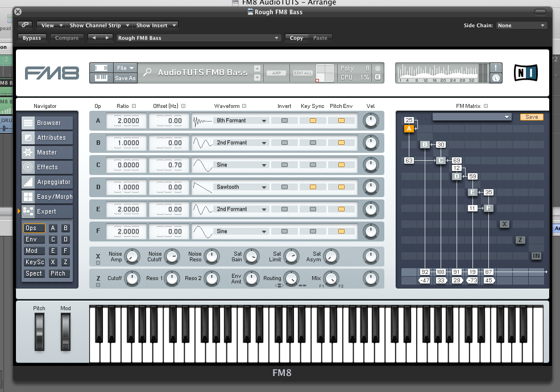Switch to the Env expert tab
The image size is (560, 392).
34,240
